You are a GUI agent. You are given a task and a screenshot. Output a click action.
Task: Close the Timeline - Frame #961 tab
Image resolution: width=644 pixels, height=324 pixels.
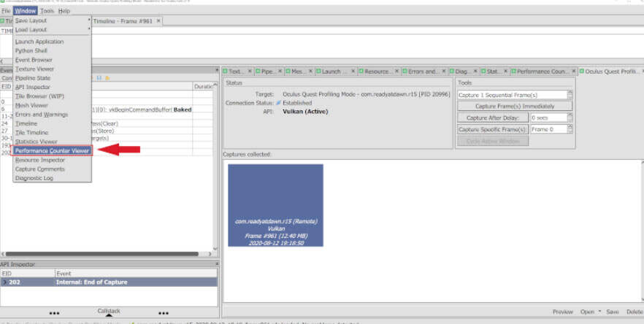158,21
